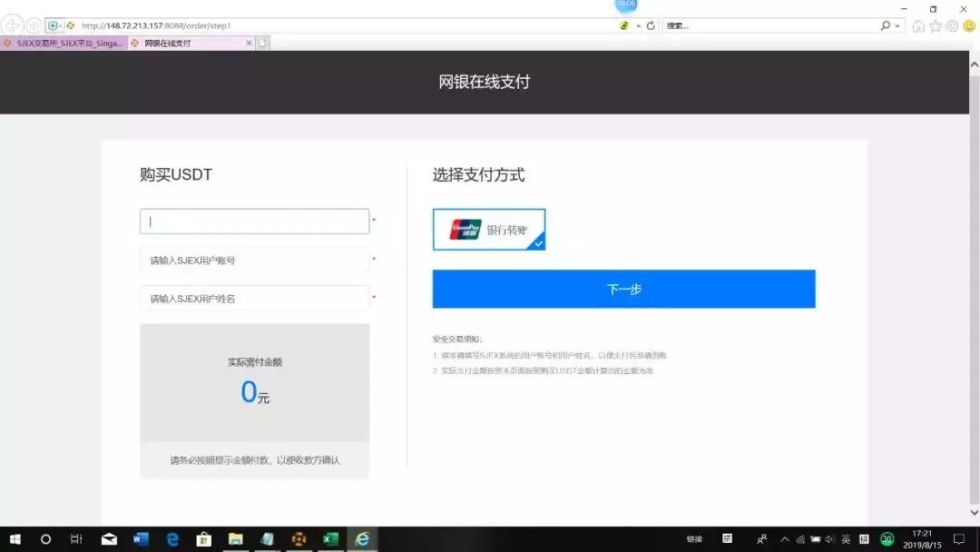Click the search magnifier icon
The height and width of the screenshot is (552, 980).
(885, 25)
